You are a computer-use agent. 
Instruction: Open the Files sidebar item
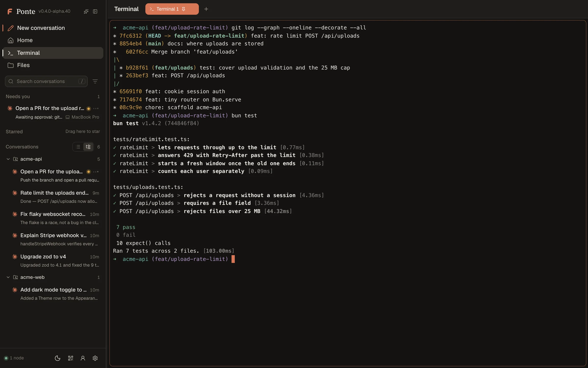[53, 65]
